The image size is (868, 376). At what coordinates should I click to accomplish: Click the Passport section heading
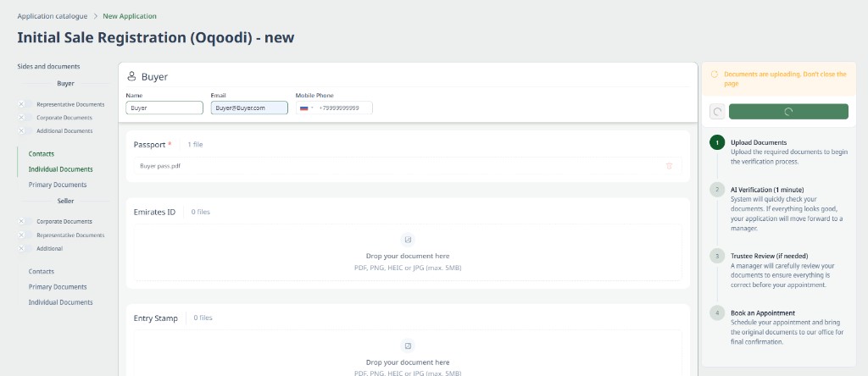tap(149, 144)
